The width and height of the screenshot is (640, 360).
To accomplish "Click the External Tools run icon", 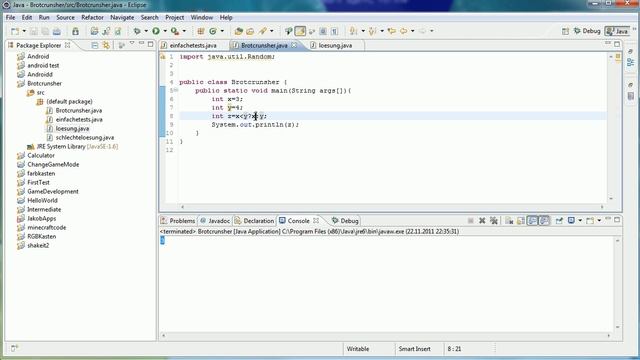I will (x=175, y=31).
